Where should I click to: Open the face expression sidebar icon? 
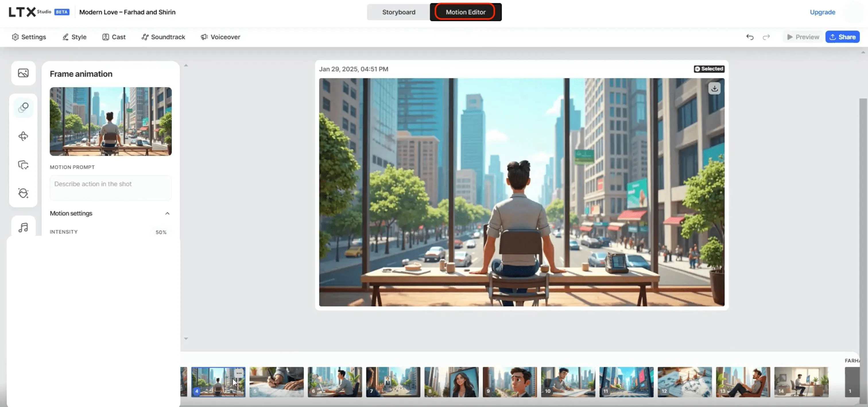[23, 193]
